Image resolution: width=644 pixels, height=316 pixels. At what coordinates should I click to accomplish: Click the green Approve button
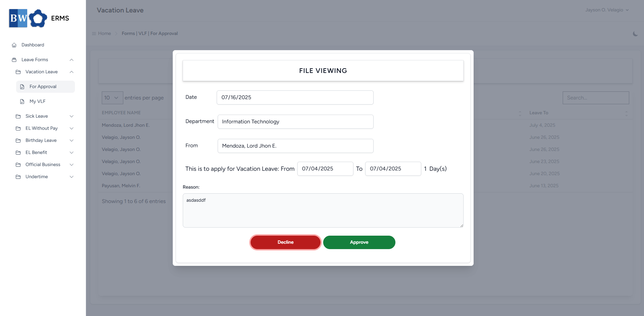pyautogui.click(x=359, y=242)
